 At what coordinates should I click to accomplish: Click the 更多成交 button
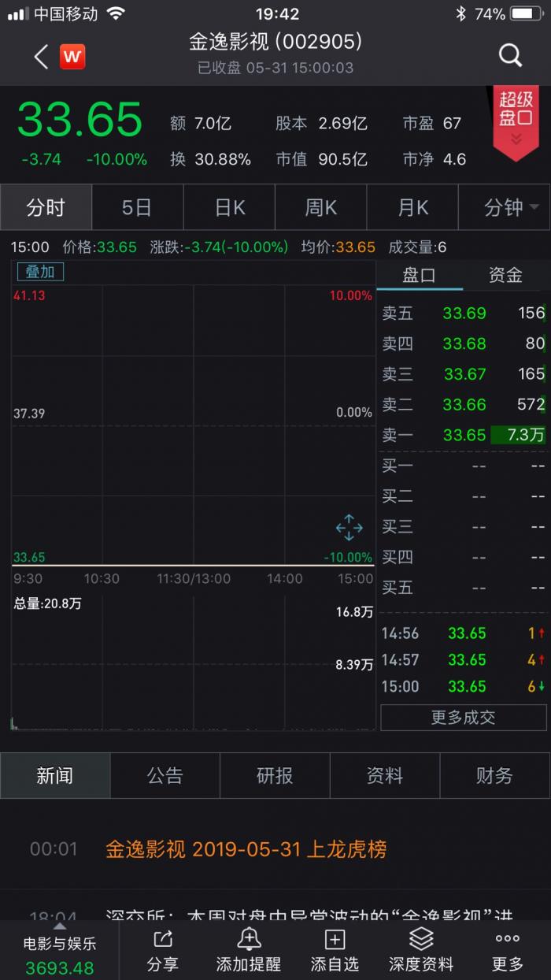(463, 718)
